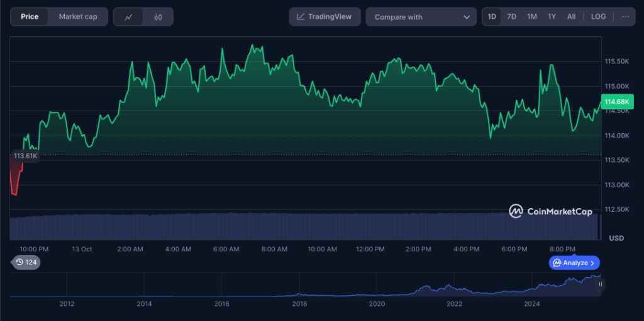This screenshot has height=321, width=644.
Task: Open the more options ellipsis menu
Action: click(625, 17)
